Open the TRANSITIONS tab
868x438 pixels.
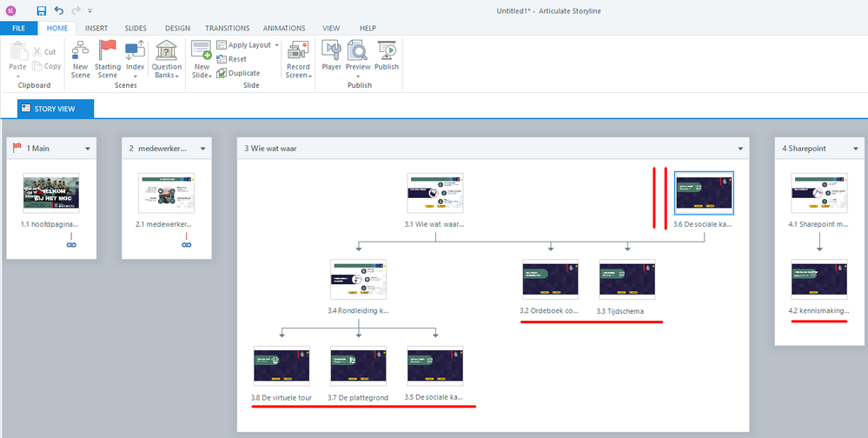tap(227, 28)
